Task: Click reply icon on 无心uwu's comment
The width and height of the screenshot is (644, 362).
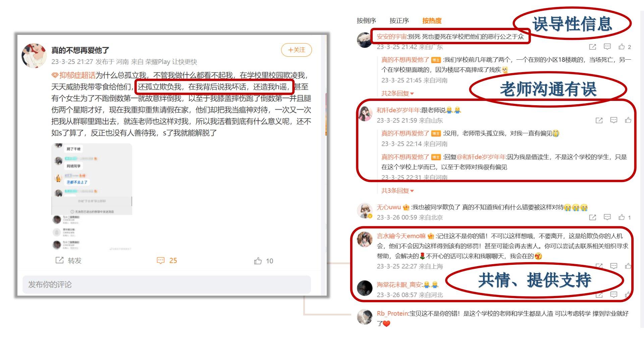Action: point(607,217)
